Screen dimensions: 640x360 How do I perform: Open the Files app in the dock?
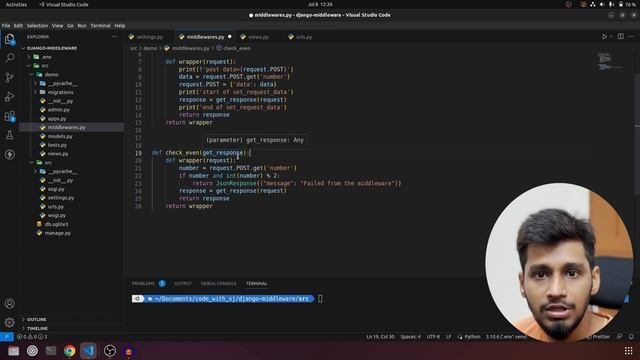[x=13, y=351]
